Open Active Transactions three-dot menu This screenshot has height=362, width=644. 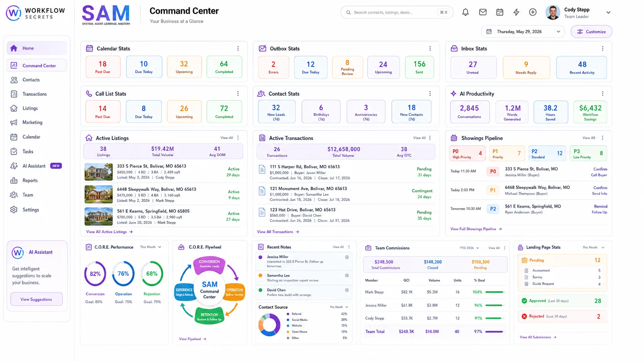(x=430, y=138)
